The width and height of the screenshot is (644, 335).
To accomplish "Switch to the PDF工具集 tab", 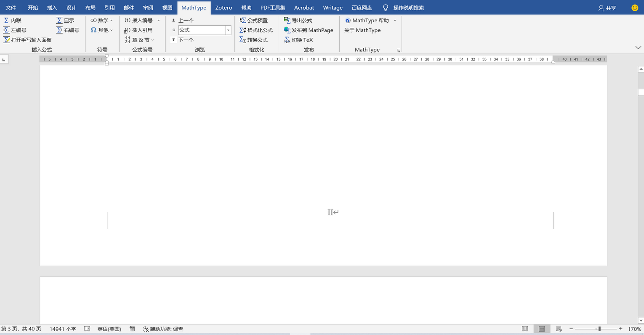I will (273, 8).
